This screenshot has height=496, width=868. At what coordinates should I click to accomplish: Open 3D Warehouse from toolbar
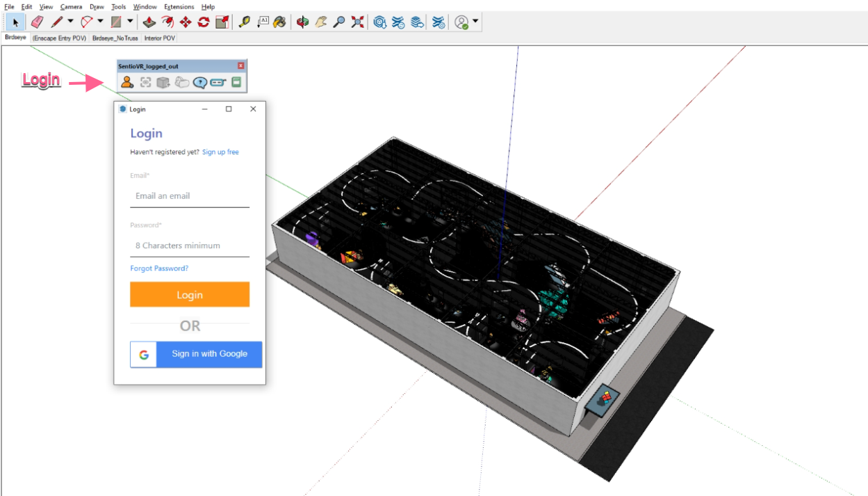point(379,22)
